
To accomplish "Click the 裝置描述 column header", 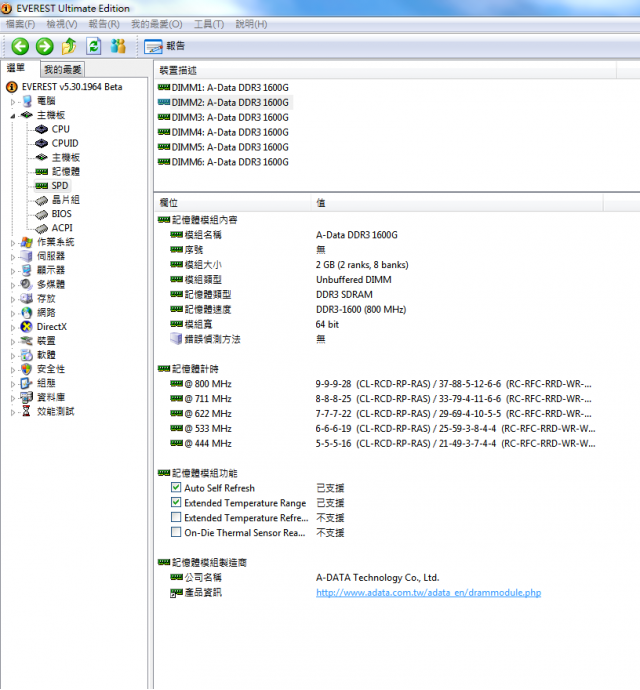I will point(385,70).
